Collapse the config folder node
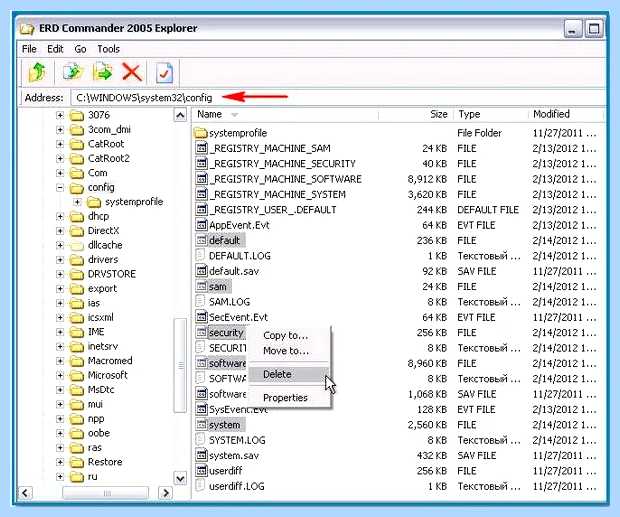The width and height of the screenshot is (620, 517). (x=60, y=188)
